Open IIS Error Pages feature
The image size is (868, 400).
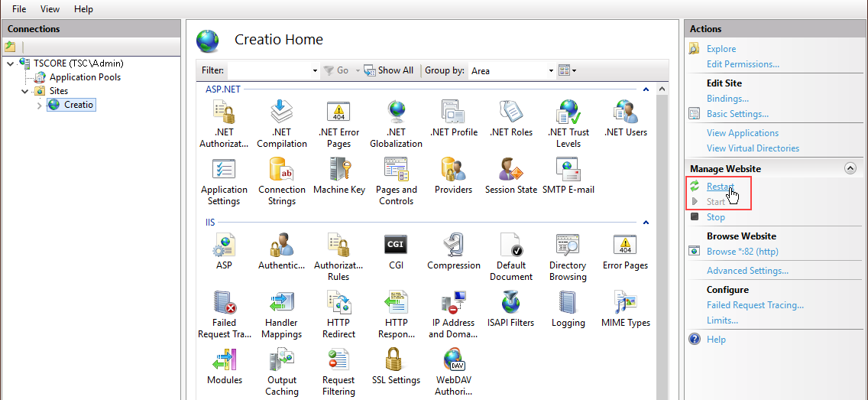coord(626,252)
